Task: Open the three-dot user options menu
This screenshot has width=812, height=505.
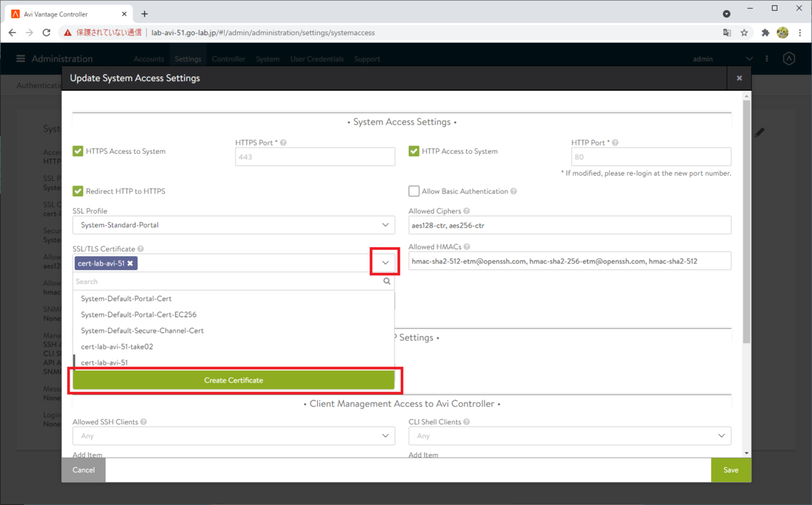Action: (768, 59)
